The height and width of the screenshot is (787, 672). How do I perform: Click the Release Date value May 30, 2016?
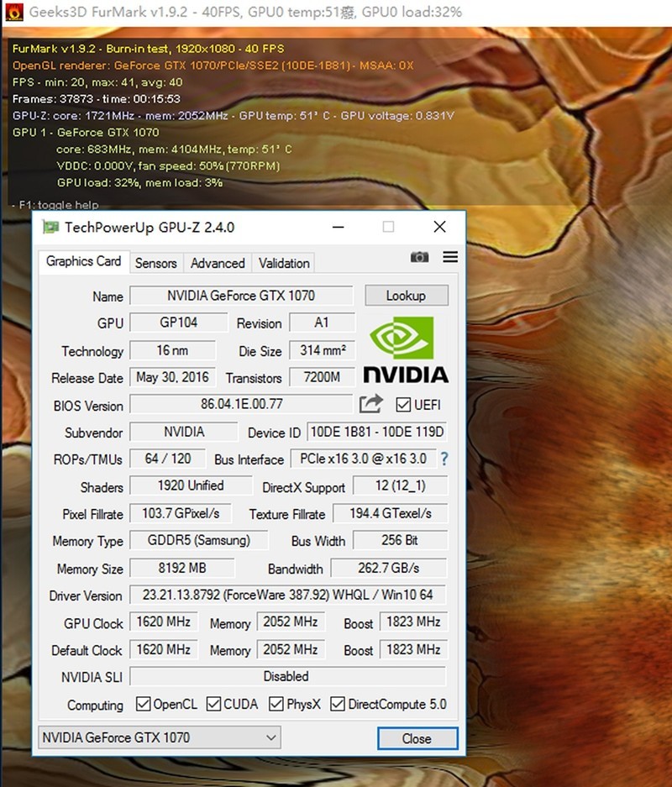tap(173, 377)
